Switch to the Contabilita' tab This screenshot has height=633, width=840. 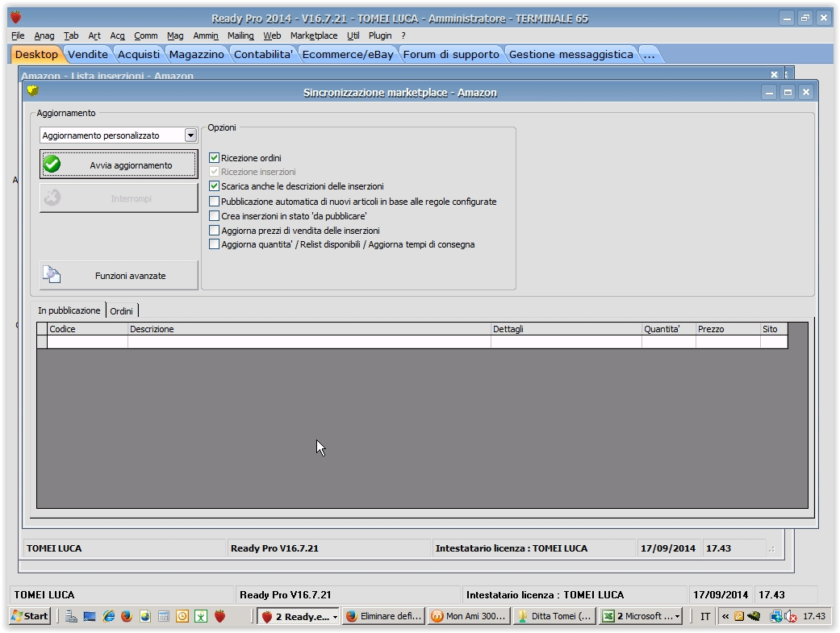tap(263, 54)
